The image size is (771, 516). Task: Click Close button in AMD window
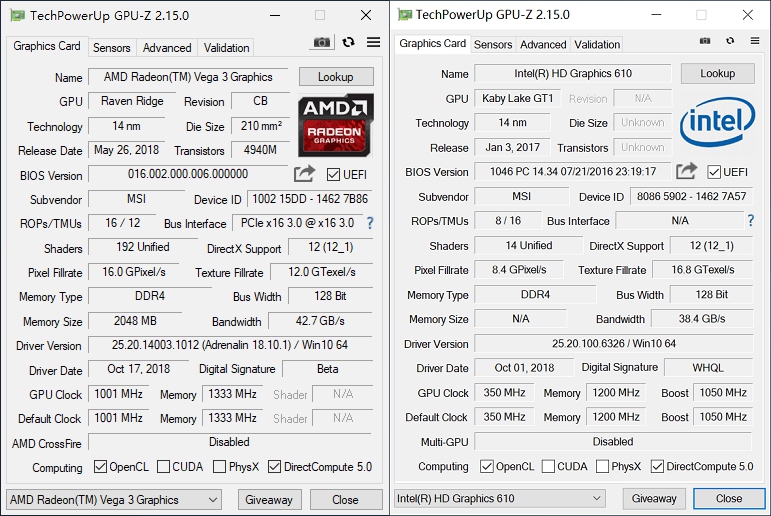click(345, 500)
